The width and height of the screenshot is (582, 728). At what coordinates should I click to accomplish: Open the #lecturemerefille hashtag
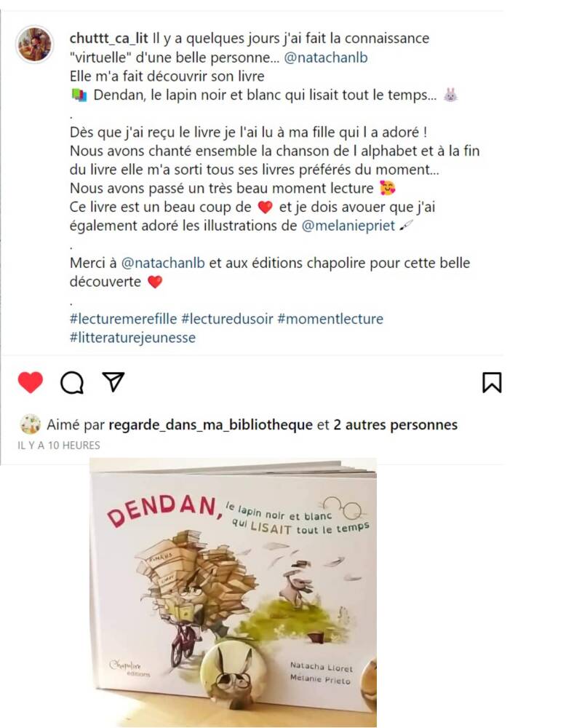(x=123, y=319)
